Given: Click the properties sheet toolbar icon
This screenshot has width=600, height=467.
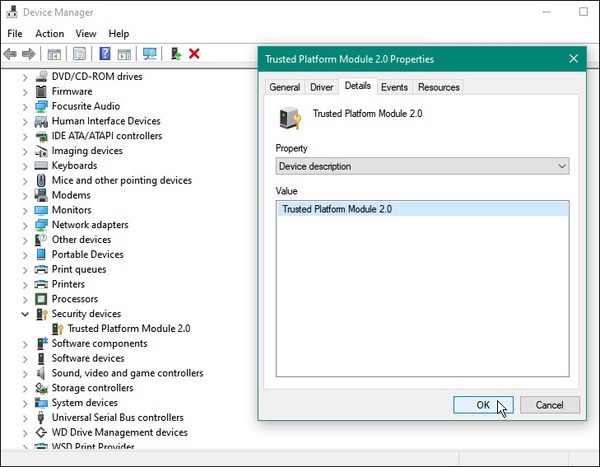Looking at the screenshot, I should 79,54.
